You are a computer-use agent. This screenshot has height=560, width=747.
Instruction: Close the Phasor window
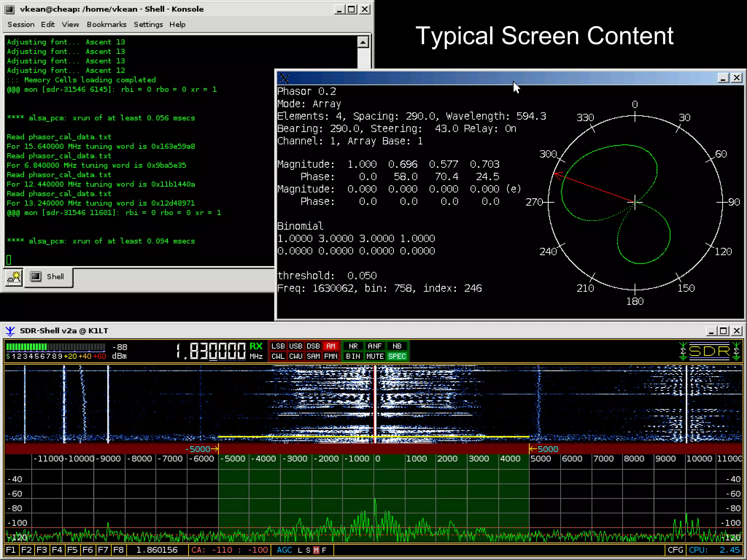tap(737, 78)
